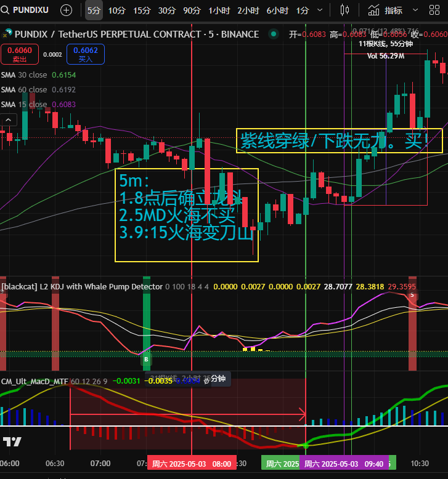
Task: Switch to the 2小时 interval
Action: 248,10
